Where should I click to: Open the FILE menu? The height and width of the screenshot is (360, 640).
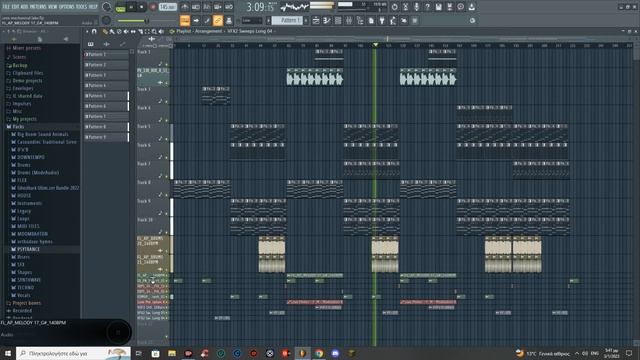tap(6, 7)
